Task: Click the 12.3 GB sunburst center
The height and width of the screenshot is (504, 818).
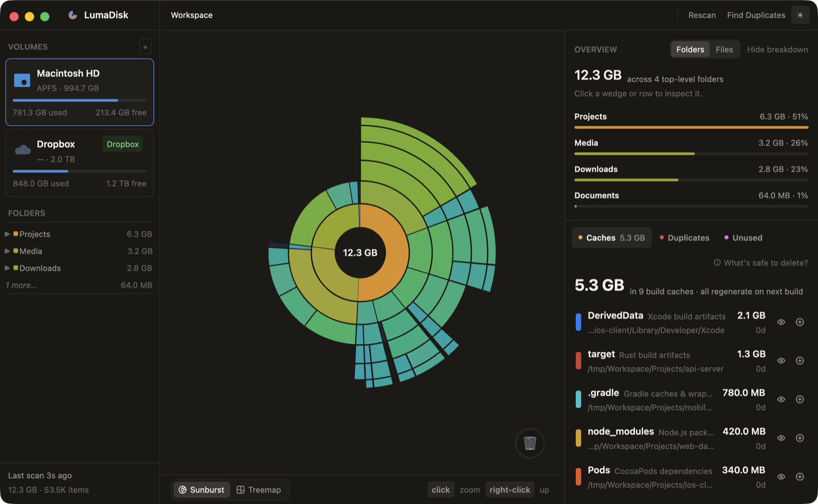Action: coord(360,253)
